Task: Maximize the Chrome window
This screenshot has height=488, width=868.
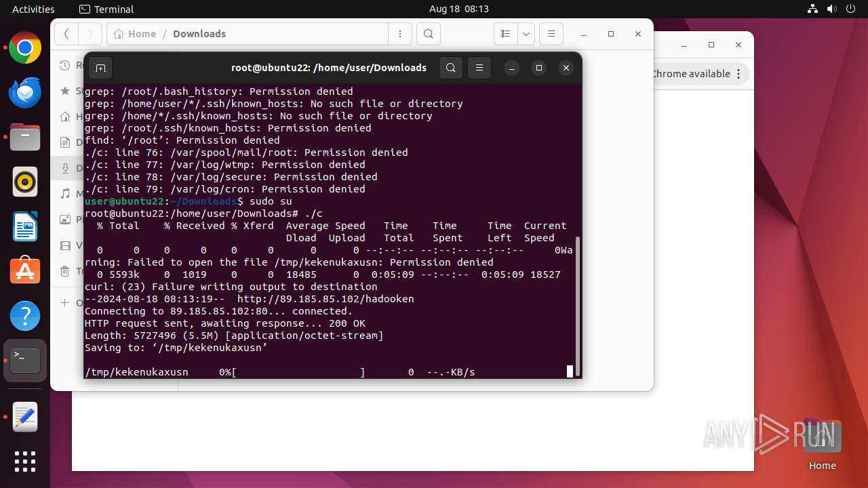Action: (711, 45)
